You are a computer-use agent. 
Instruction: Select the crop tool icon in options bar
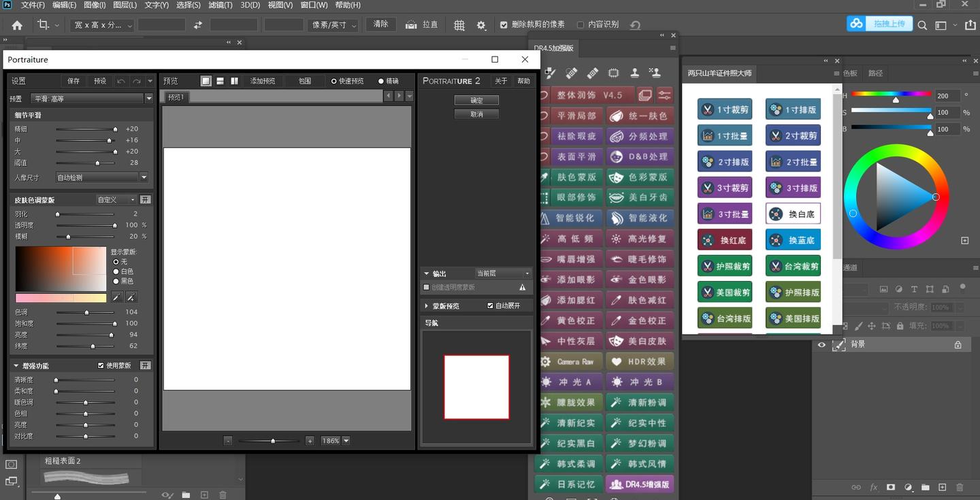(x=43, y=24)
